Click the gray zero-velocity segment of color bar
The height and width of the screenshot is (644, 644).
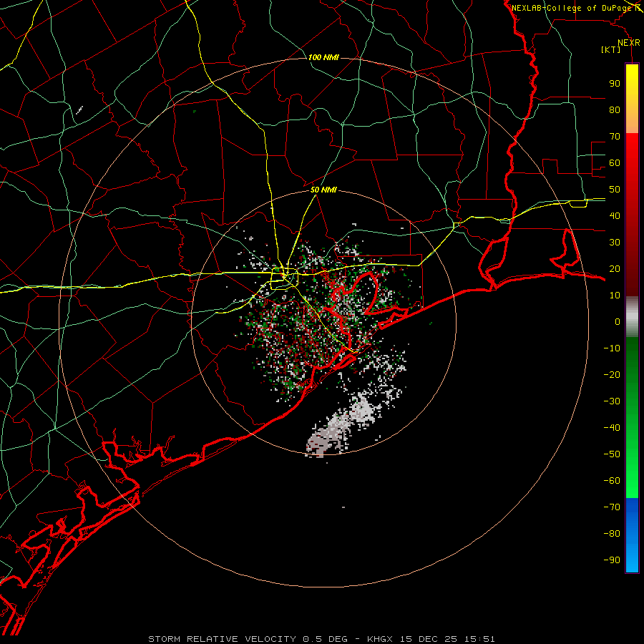pyautogui.click(x=632, y=317)
